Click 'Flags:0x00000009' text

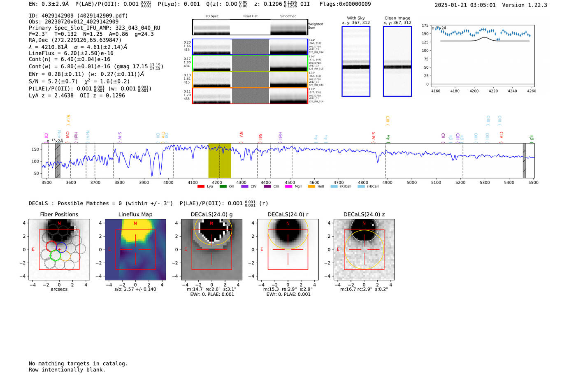click(345, 4)
